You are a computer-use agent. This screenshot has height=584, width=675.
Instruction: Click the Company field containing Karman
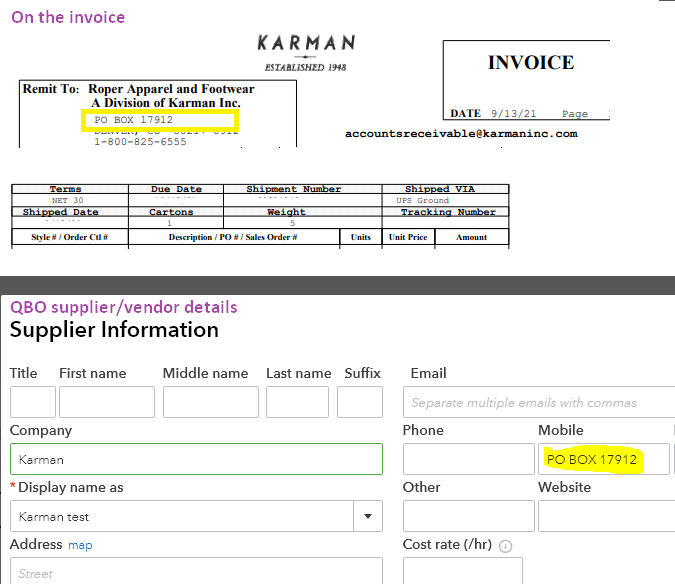(x=196, y=459)
